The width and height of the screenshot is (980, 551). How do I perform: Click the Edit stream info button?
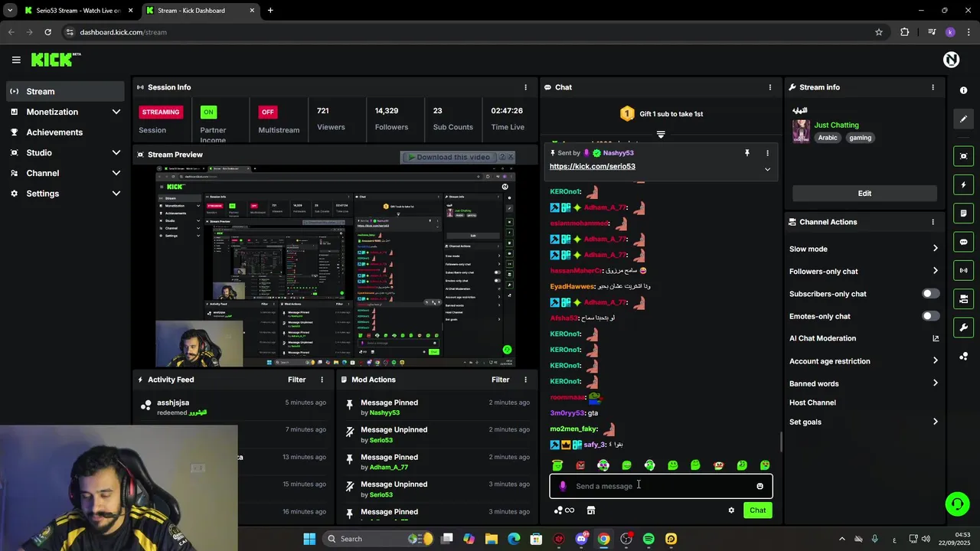pyautogui.click(x=864, y=194)
